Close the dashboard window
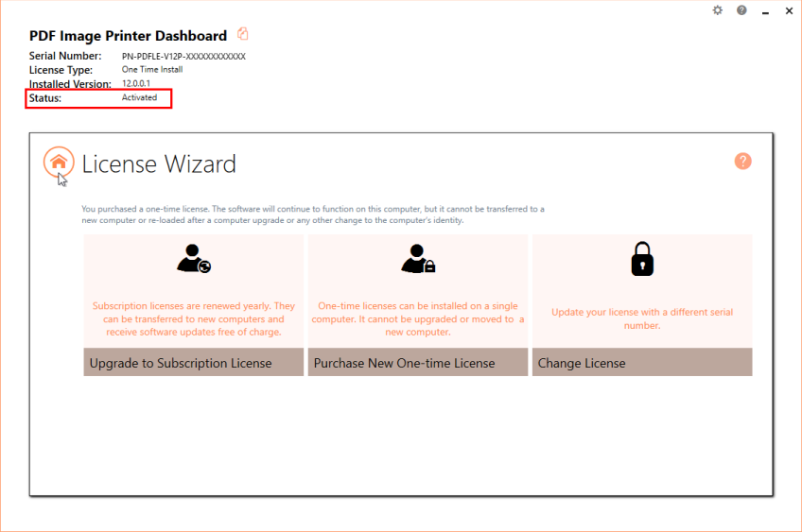The height and width of the screenshot is (532, 802). pos(789,10)
